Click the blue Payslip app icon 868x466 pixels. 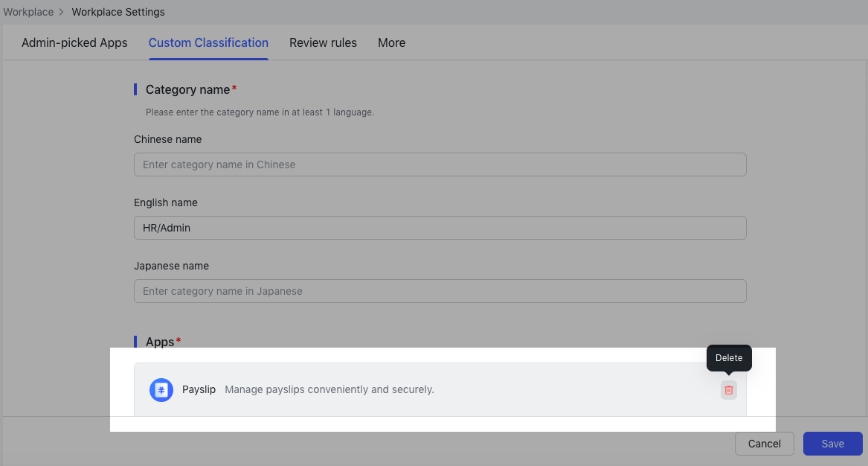pyautogui.click(x=161, y=390)
